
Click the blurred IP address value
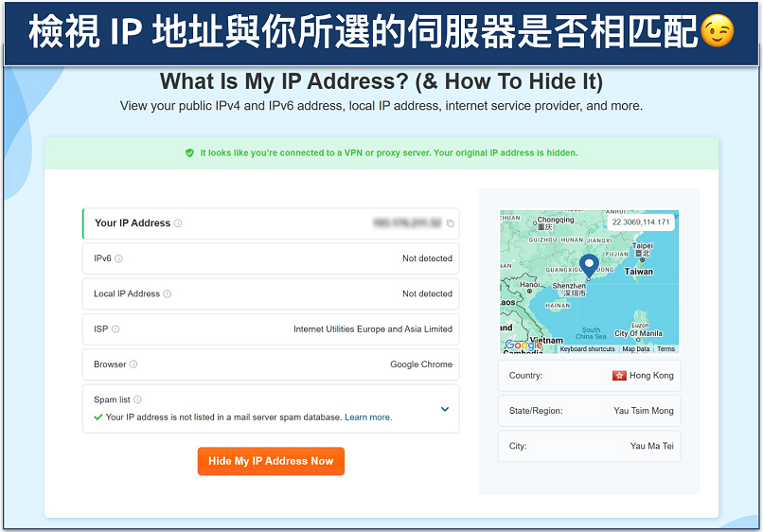[407, 223]
